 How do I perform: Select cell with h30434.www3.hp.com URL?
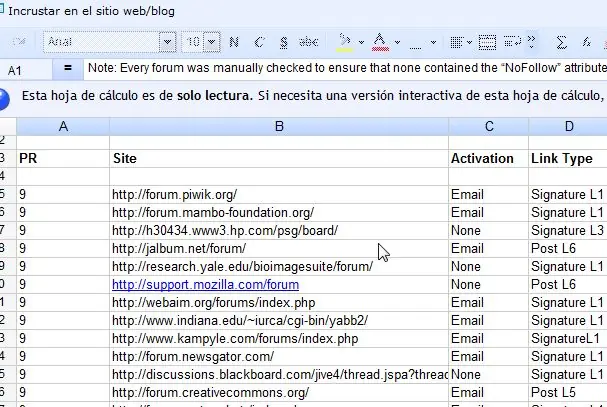pyautogui.click(x=279, y=230)
